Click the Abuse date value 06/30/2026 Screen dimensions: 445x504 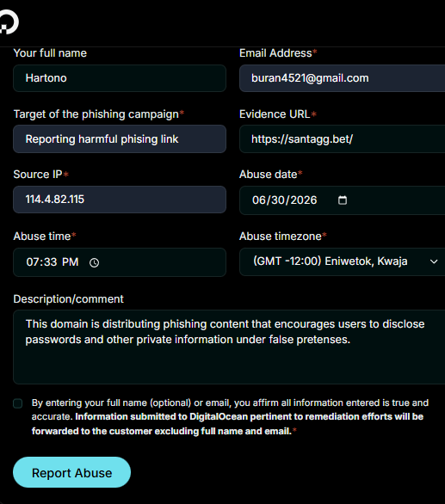click(x=284, y=200)
